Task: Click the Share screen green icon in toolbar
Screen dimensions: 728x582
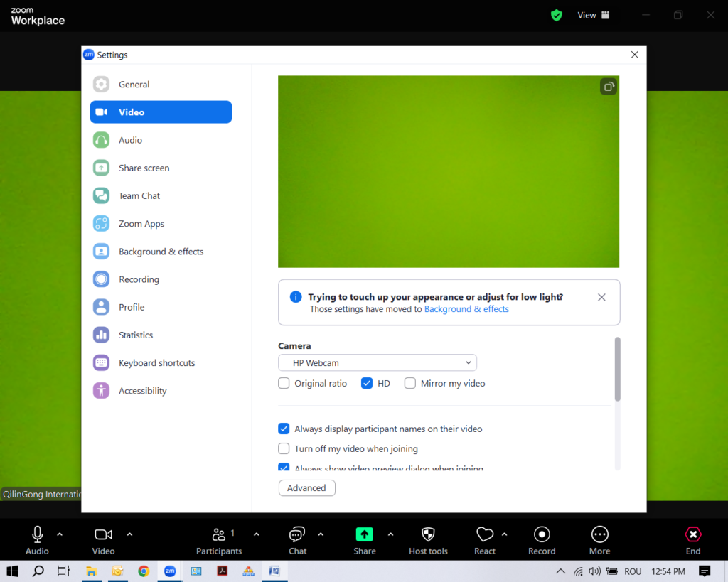Action: coord(364,534)
